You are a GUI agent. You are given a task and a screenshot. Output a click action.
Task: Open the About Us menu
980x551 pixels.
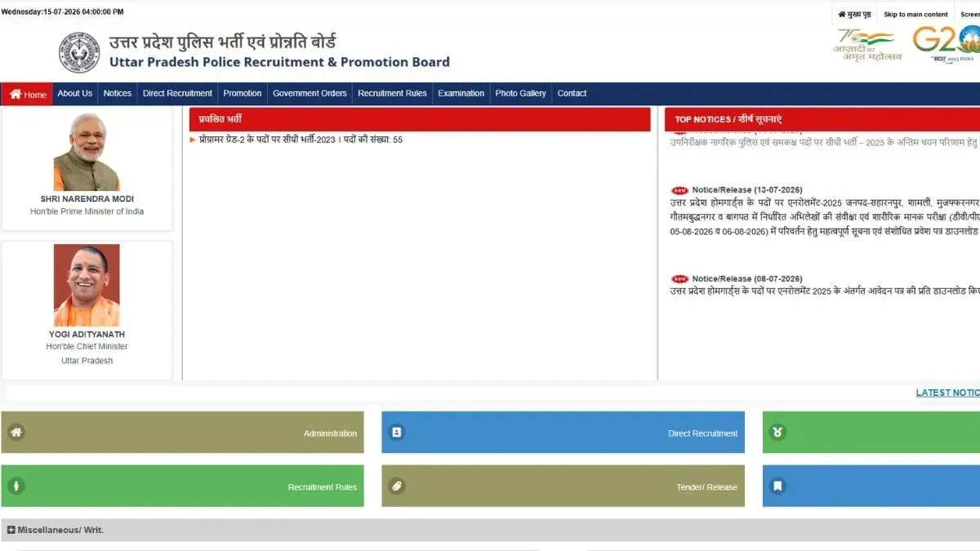coord(75,93)
